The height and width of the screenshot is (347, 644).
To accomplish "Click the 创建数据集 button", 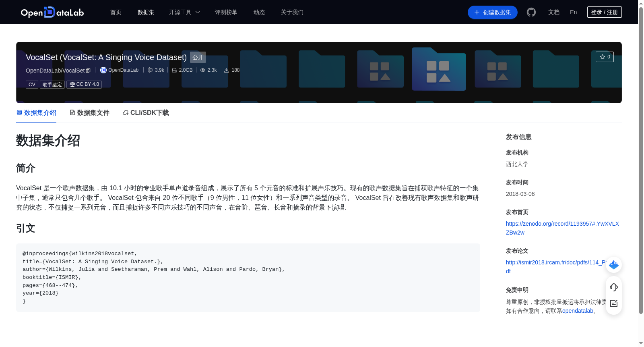I will click(x=492, y=12).
